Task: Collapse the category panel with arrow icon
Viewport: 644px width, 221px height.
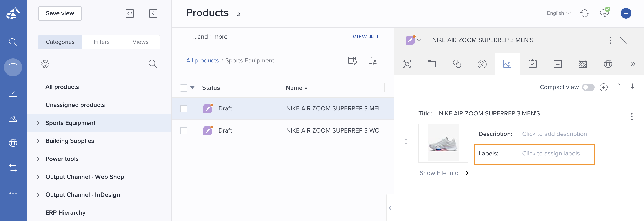Action: pos(153,13)
